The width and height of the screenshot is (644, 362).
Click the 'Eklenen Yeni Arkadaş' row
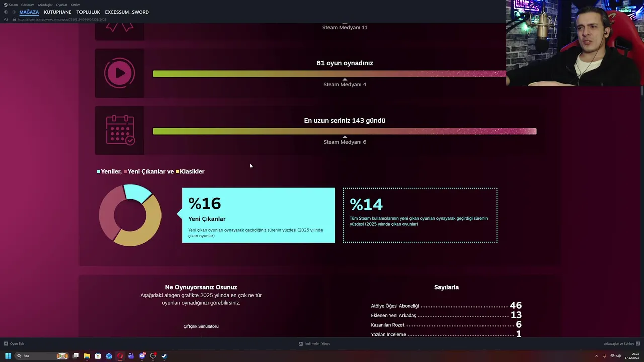[x=446, y=315]
